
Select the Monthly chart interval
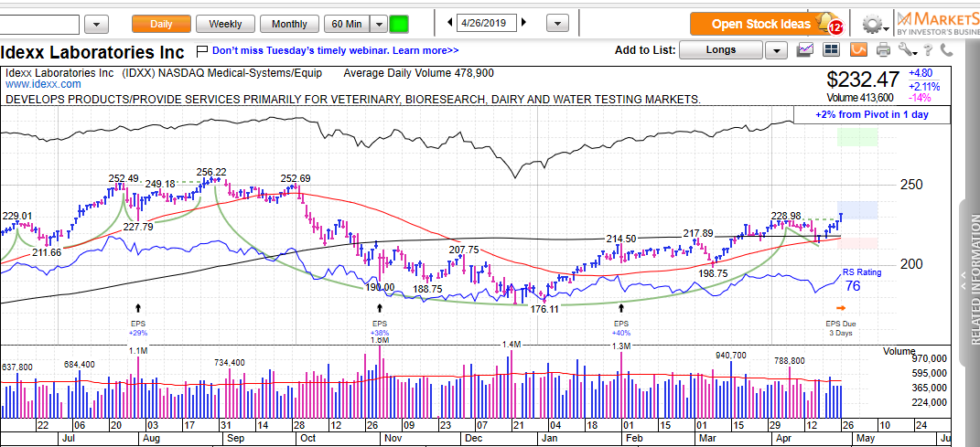tap(289, 25)
